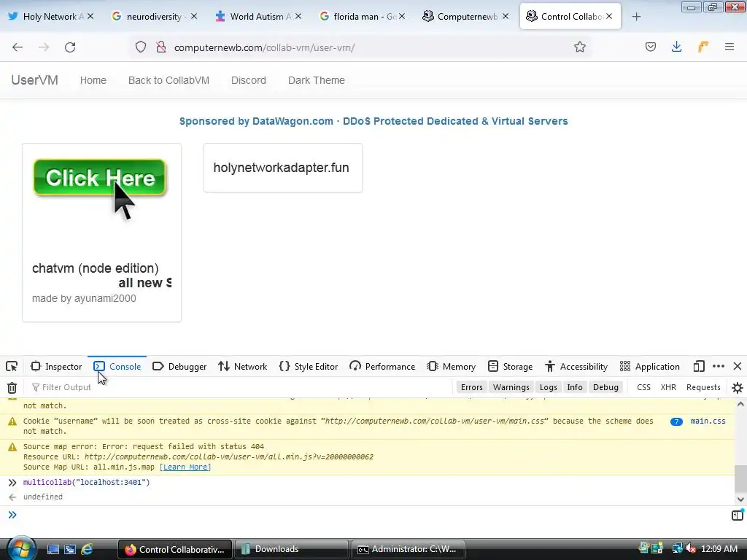Screen dimensions: 747x560
Task: Toggle the Logs filter
Action: pos(549,387)
